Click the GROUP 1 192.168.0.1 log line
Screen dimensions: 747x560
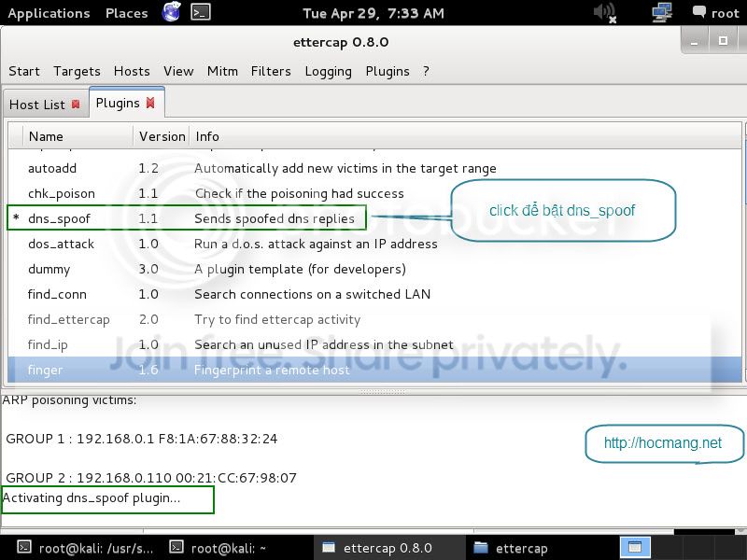(x=142, y=439)
